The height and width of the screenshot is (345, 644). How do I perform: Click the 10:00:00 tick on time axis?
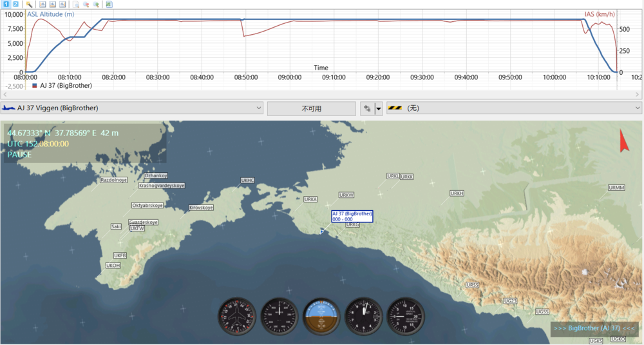[554, 77]
